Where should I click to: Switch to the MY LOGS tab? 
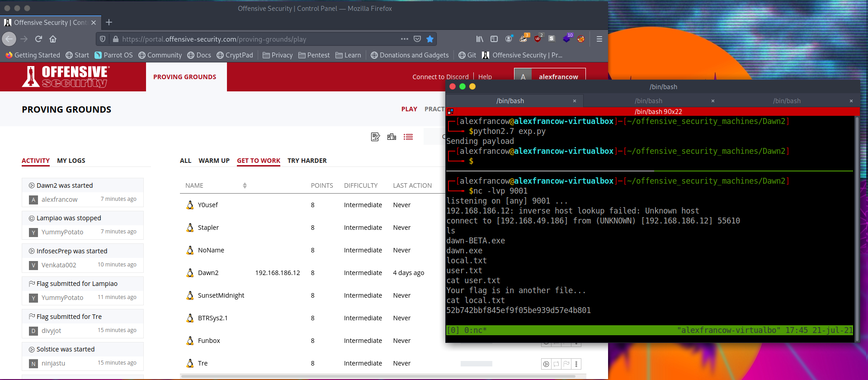tap(71, 161)
